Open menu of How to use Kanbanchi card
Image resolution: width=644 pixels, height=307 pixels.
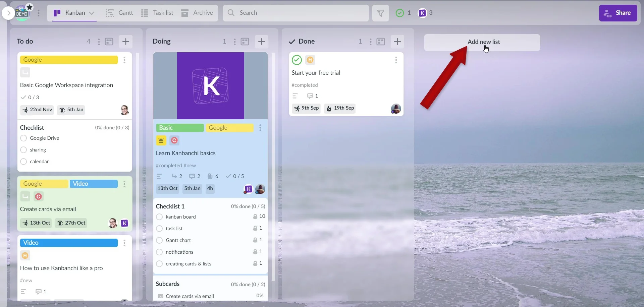coord(124,243)
